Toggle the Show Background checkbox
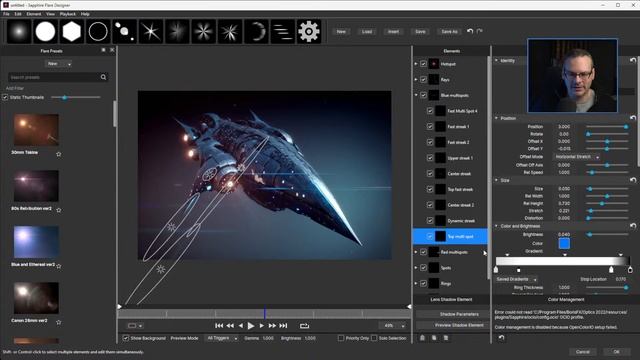This screenshot has width=640, height=360. tap(126, 338)
